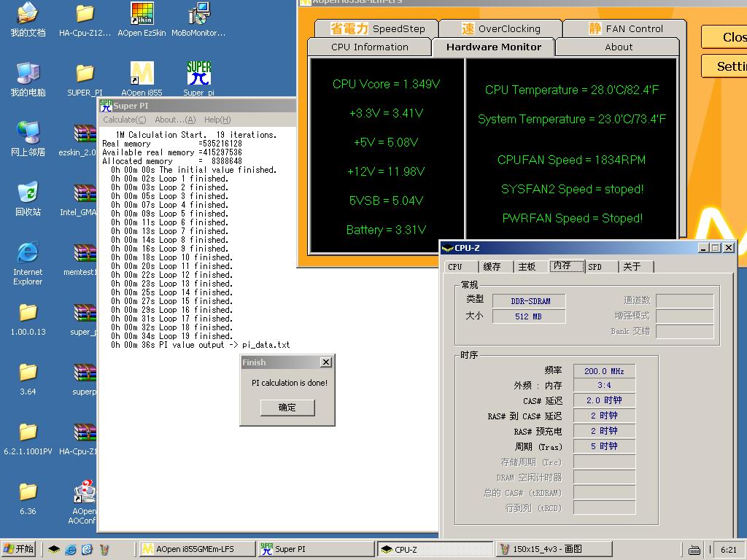Image resolution: width=747 pixels, height=560 pixels.
Task: Open the 6.36 folder
Action: point(28,499)
